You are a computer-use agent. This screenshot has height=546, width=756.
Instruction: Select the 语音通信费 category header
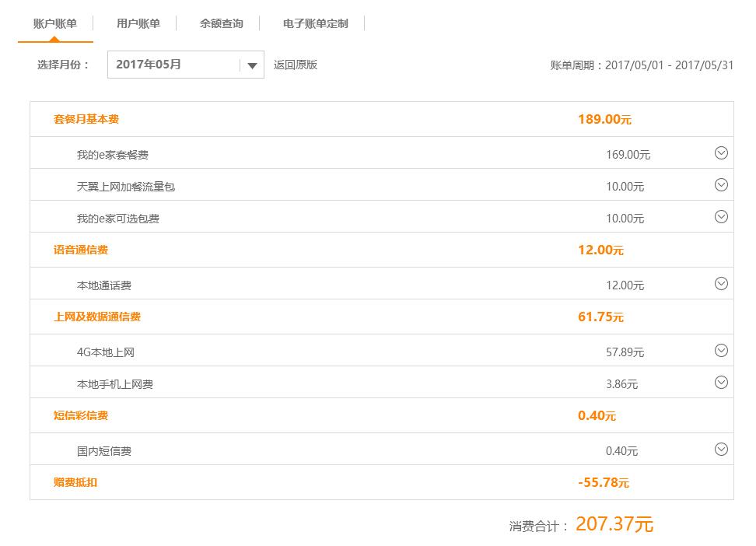coord(81,250)
